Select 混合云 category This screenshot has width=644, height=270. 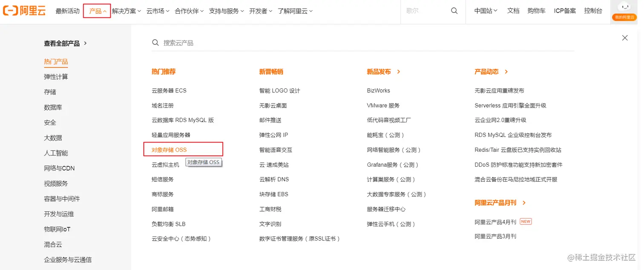53,245
